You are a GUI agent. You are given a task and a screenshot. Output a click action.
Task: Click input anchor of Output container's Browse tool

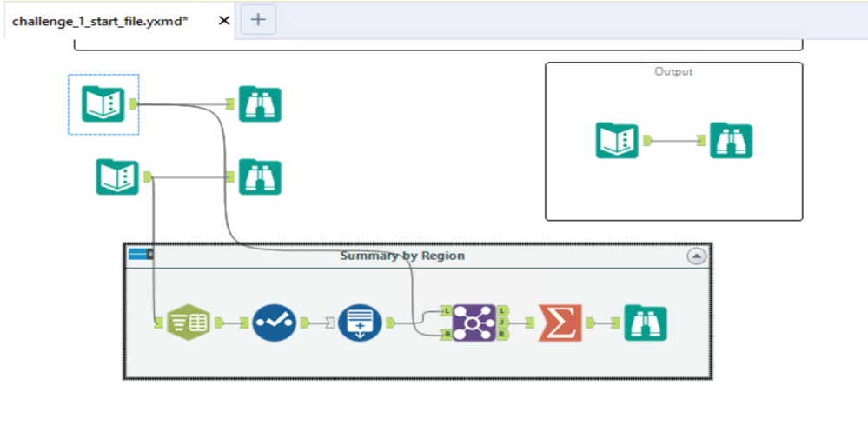[x=701, y=141]
